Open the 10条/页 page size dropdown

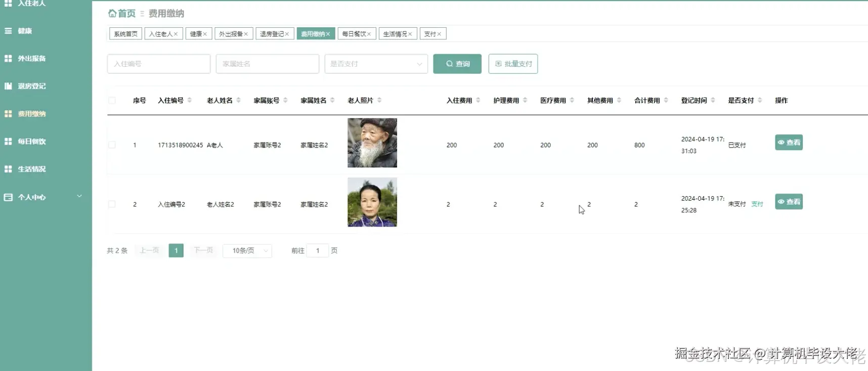click(x=247, y=251)
